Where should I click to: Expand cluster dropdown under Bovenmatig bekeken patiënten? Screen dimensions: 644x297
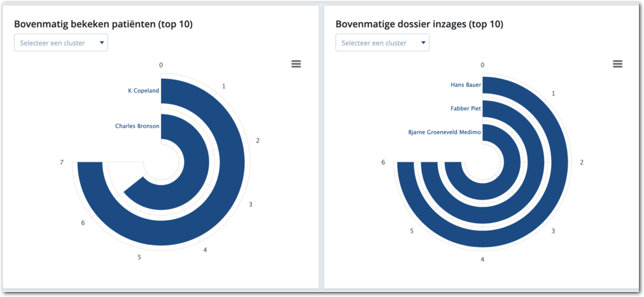tap(61, 43)
